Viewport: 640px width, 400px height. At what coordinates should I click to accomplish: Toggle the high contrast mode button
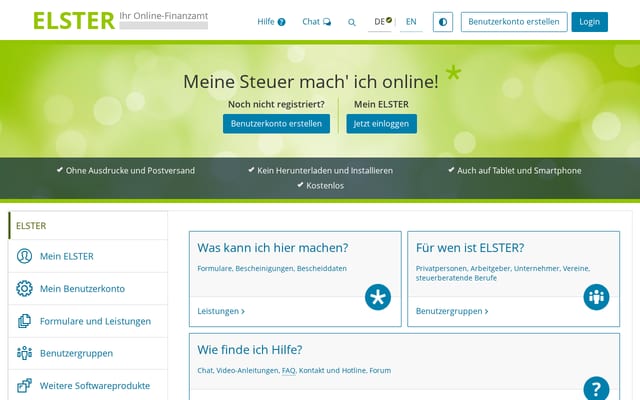(x=442, y=22)
